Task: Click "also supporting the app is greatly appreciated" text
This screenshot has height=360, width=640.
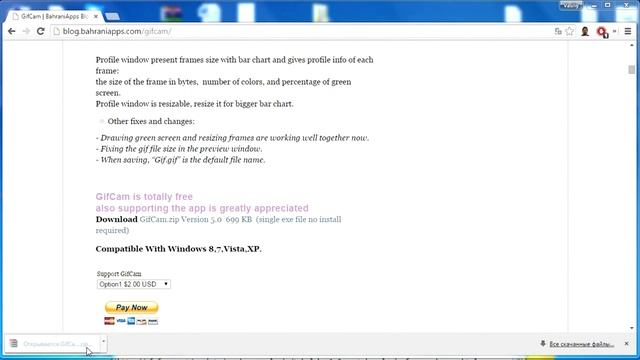Action: coord(202,208)
